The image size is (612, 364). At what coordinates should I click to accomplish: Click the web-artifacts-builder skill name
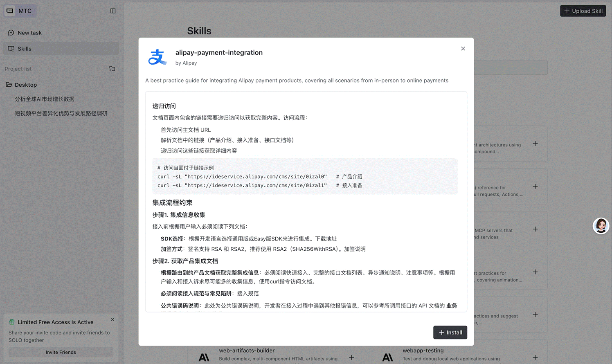coord(247,351)
